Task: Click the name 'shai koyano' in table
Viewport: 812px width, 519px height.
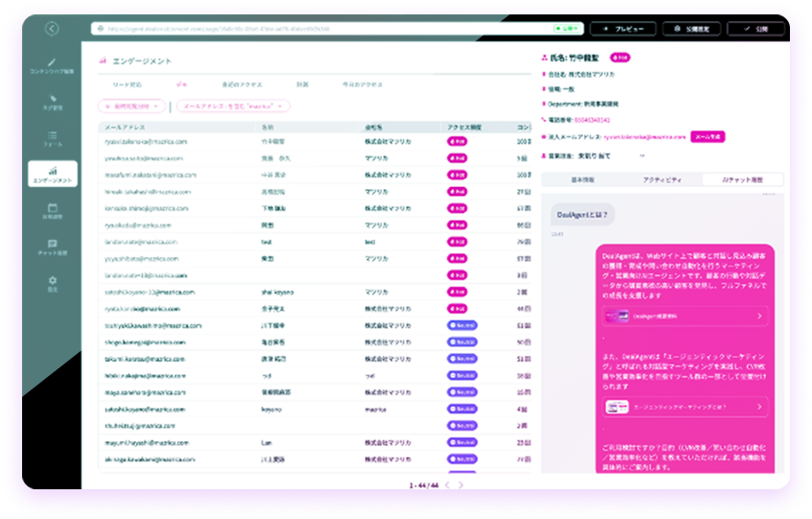Action: pyautogui.click(x=277, y=293)
